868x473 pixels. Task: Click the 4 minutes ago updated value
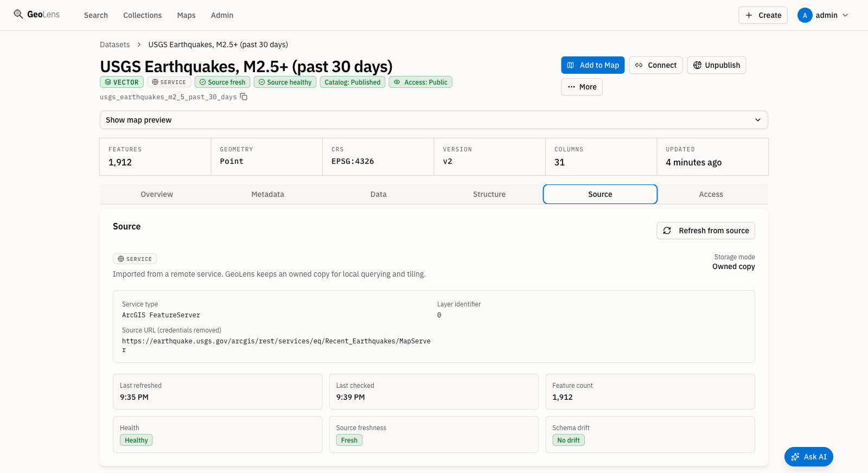(x=694, y=162)
